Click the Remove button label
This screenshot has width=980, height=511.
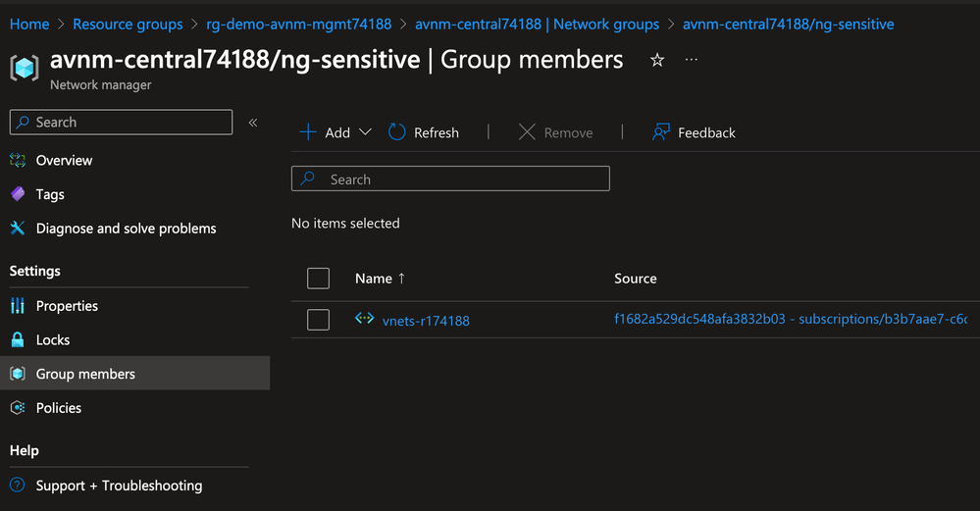[568, 132]
